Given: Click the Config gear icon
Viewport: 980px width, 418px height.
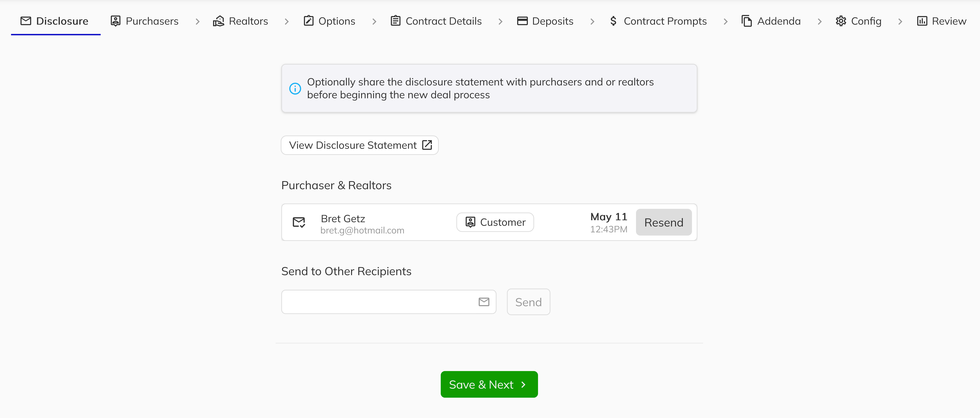Looking at the screenshot, I should pos(841,21).
